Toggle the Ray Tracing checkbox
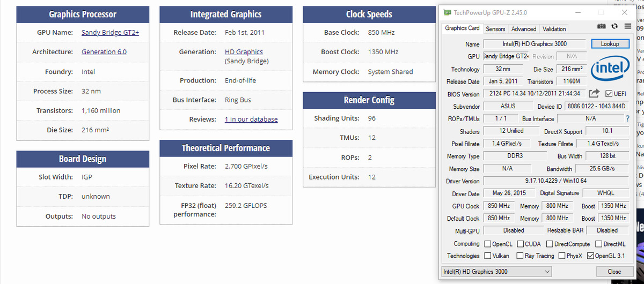 (520, 256)
